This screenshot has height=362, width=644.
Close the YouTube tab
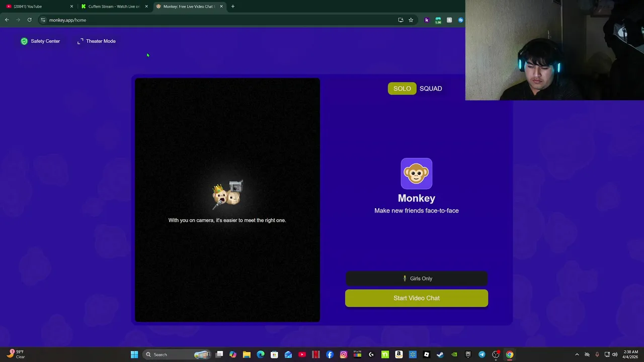tap(71, 7)
